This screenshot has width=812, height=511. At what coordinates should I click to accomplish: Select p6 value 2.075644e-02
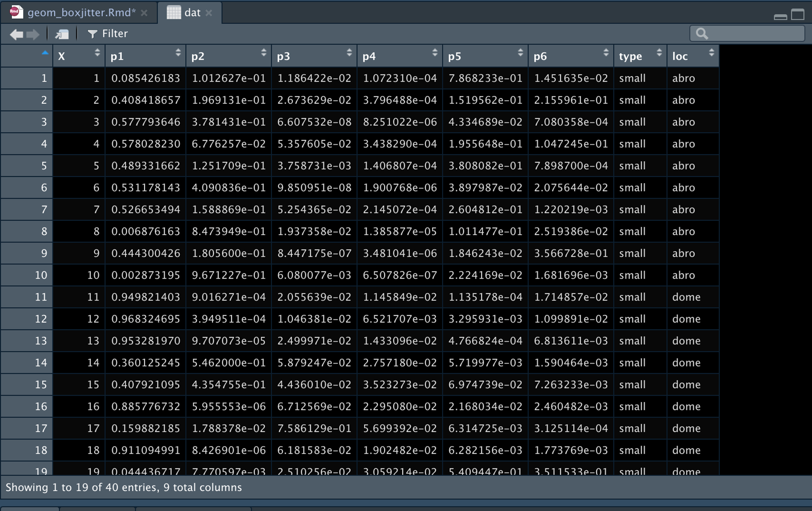coord(571,188)
